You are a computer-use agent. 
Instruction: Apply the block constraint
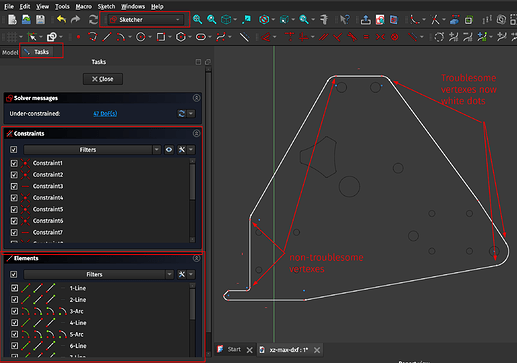[394, 37]
